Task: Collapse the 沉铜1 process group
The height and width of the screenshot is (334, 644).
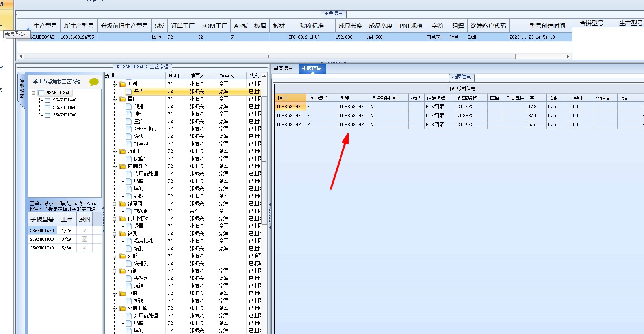Action: [x=115, y=151]
